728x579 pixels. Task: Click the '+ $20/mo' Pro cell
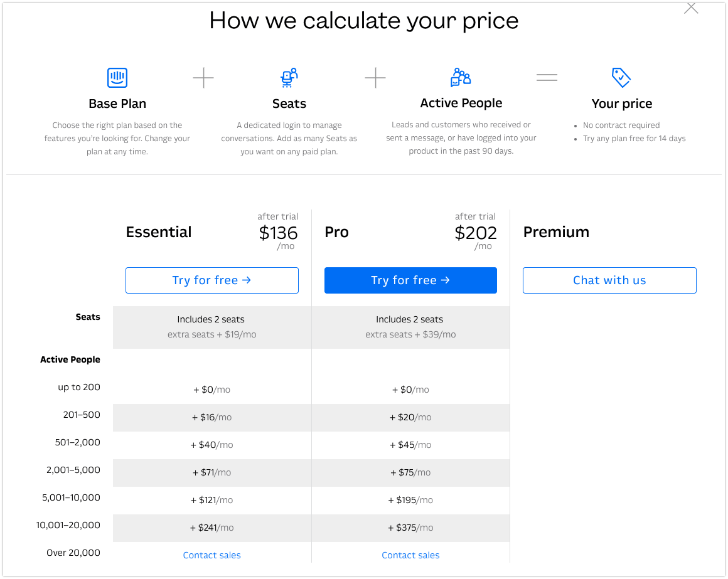410,418
